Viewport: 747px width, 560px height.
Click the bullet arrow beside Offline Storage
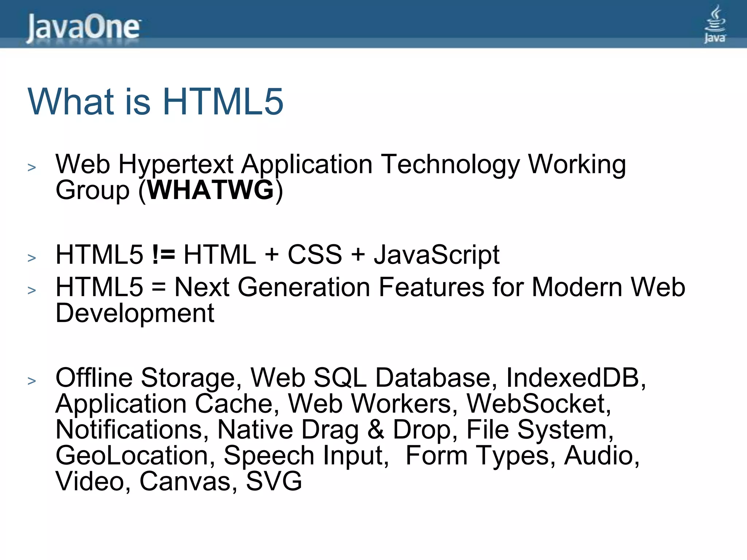point(32,381)
